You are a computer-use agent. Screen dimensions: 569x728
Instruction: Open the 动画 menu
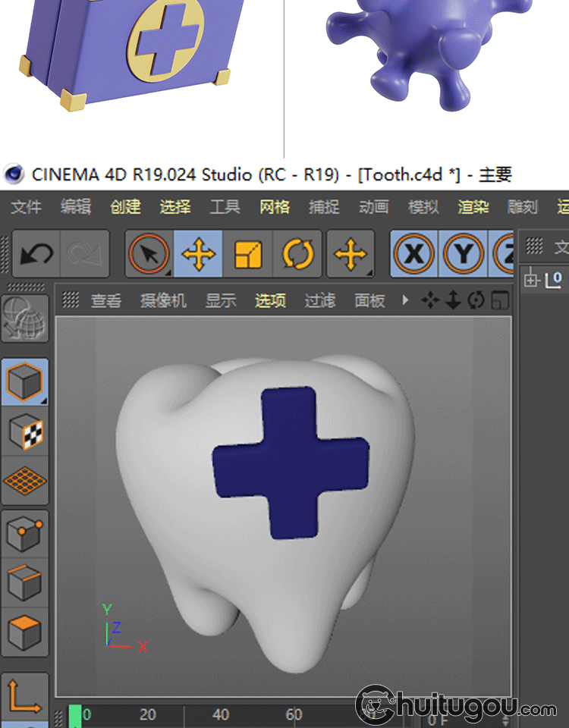374,206
